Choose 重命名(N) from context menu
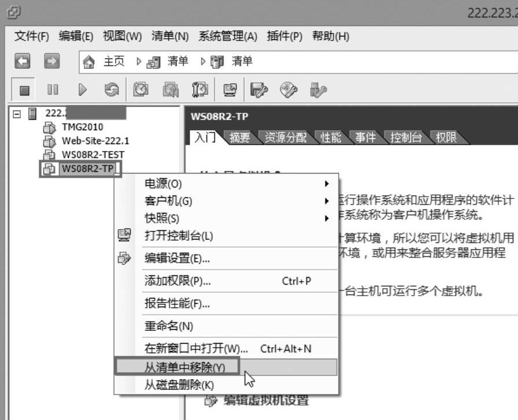This screenshot has width=518, height=420. (x=226, y=326)
